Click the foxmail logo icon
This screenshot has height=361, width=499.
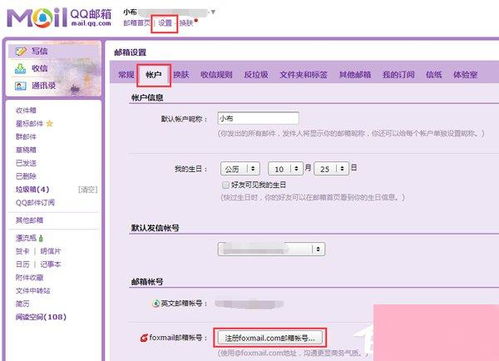click(x=144, y=338)
